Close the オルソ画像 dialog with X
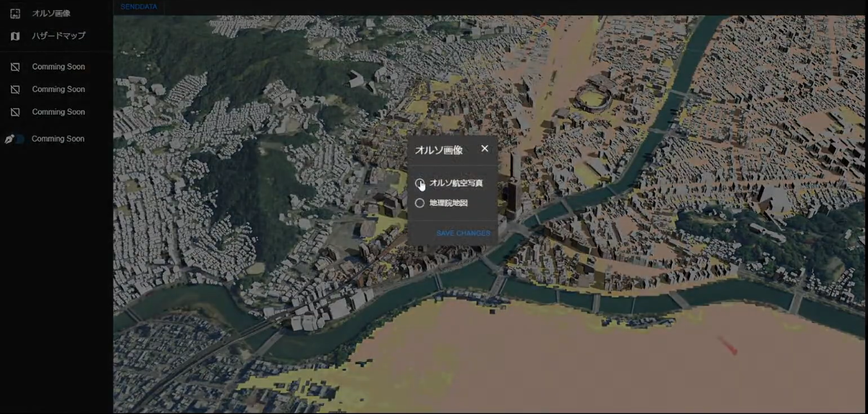The width and height of the screenshot is (868, 414). 485,148
